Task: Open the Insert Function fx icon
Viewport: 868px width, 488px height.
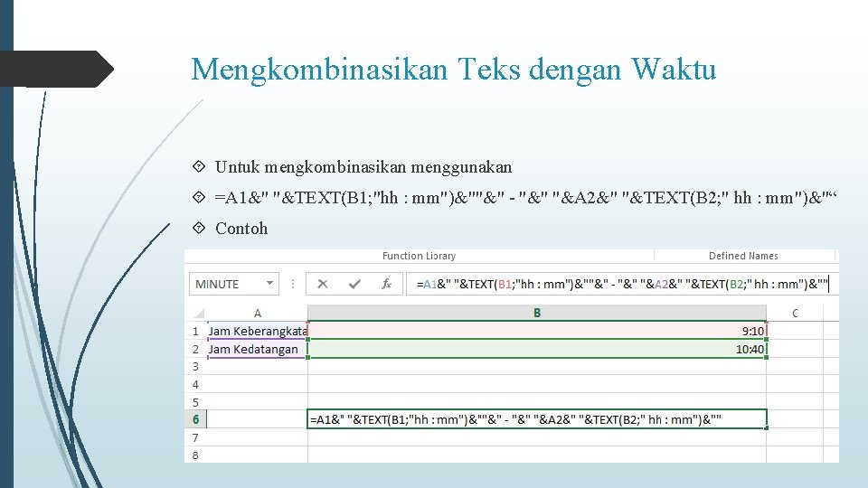Action: pyautogui.click(x=386, y=284)
